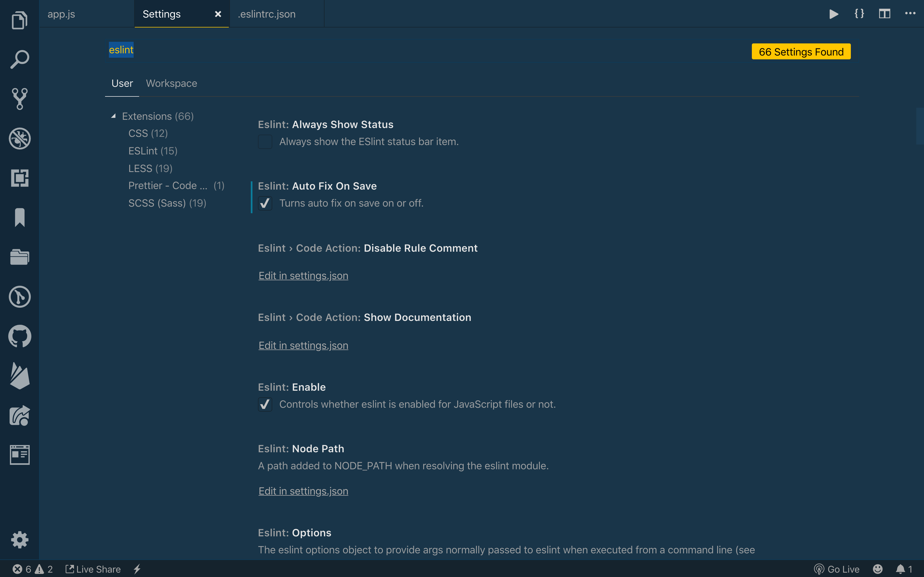Image resolution: width=924 pixels, height=577 pixels.
Task: Open the GitHub icon in sidebar
Action: pyautogui.click(x=20, y=336)
